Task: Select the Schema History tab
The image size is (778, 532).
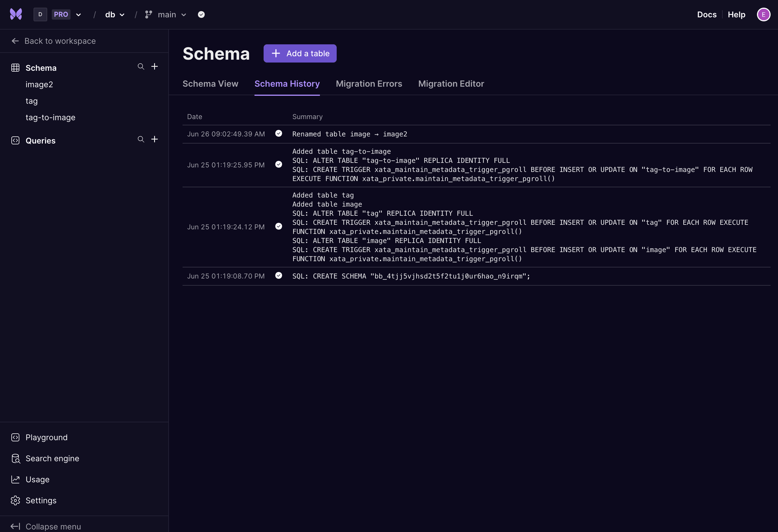Action: [287, 84]
